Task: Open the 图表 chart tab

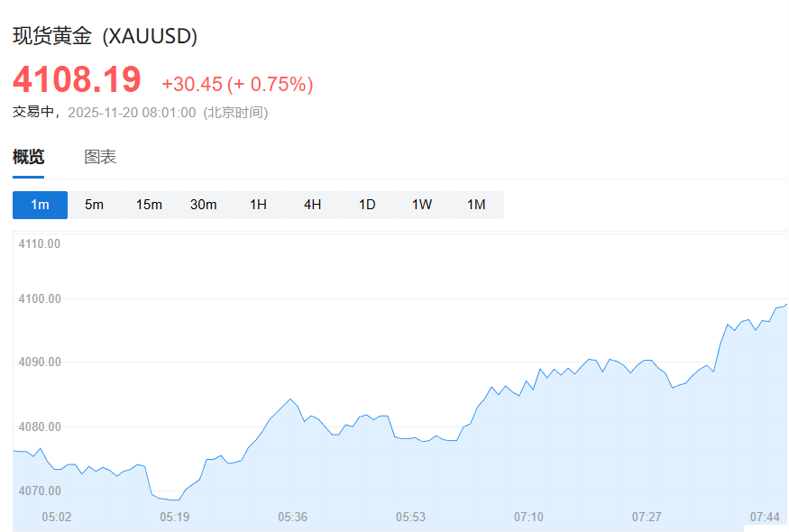Action: (100, 157)
